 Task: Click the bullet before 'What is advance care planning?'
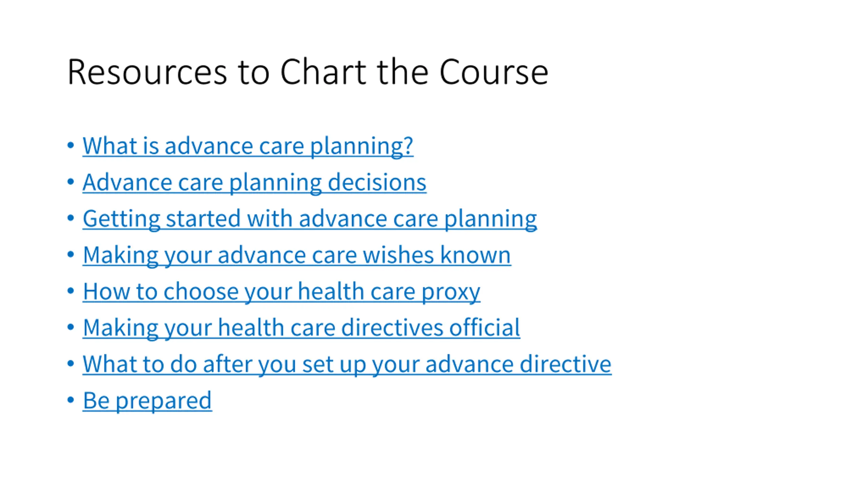(71, 146)
